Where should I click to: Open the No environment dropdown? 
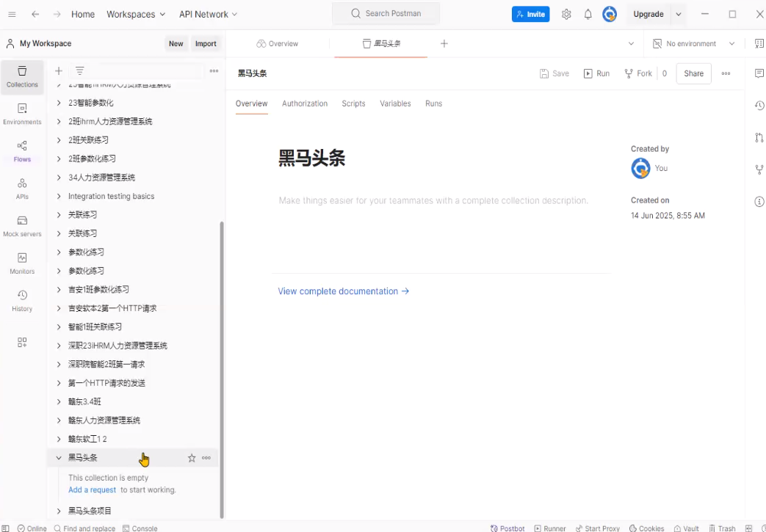pyautogui.click(x=694, y=43)
